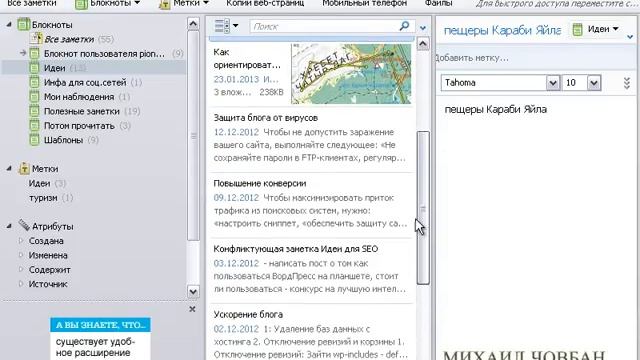Open Инфа для соц.сетей notebook

(85, 82)
